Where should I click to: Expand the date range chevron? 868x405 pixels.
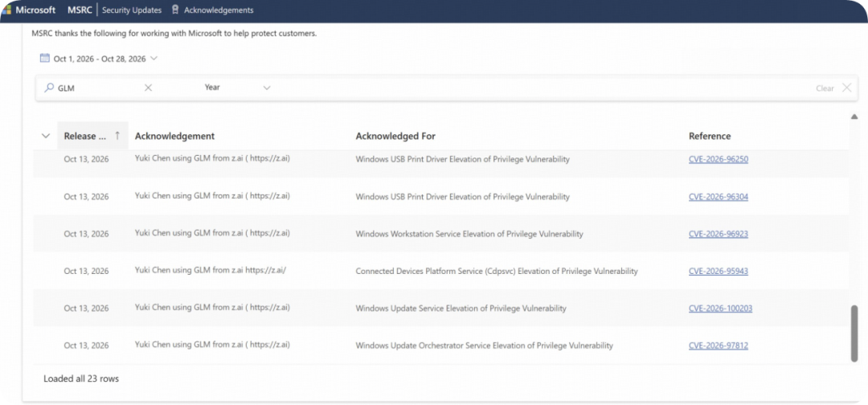point(154,58)
